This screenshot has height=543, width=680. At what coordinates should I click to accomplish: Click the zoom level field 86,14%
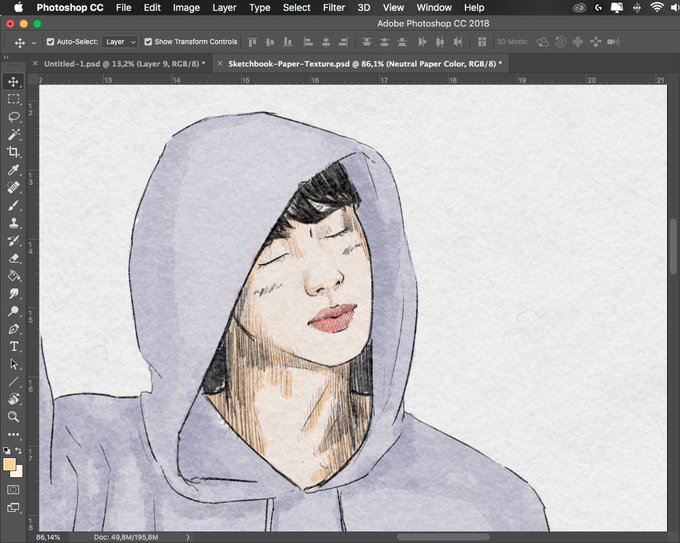[x=48, y=537]
